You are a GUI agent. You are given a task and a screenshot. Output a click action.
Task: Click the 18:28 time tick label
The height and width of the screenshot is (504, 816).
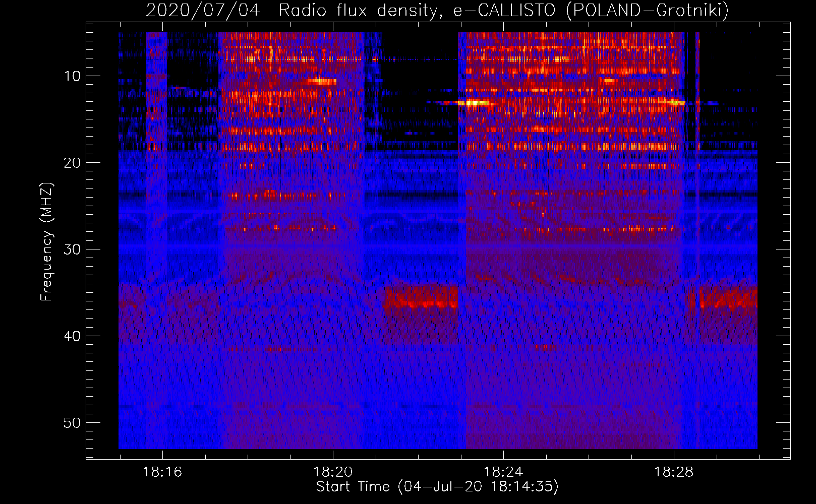674,472
